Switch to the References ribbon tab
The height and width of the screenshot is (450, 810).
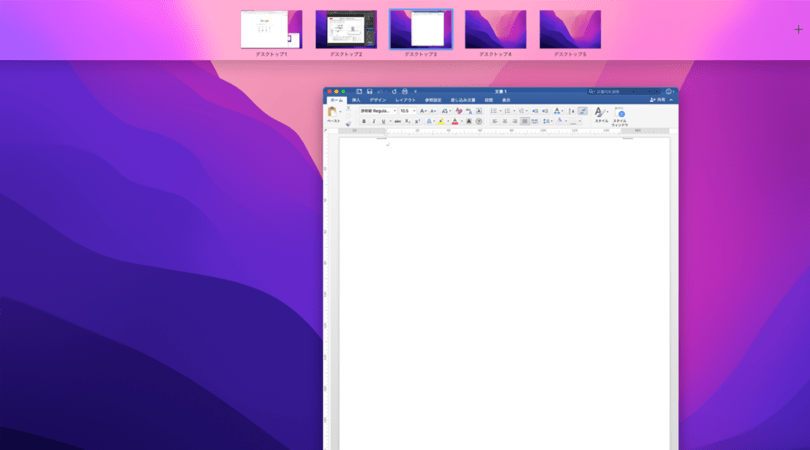(433, 100)
